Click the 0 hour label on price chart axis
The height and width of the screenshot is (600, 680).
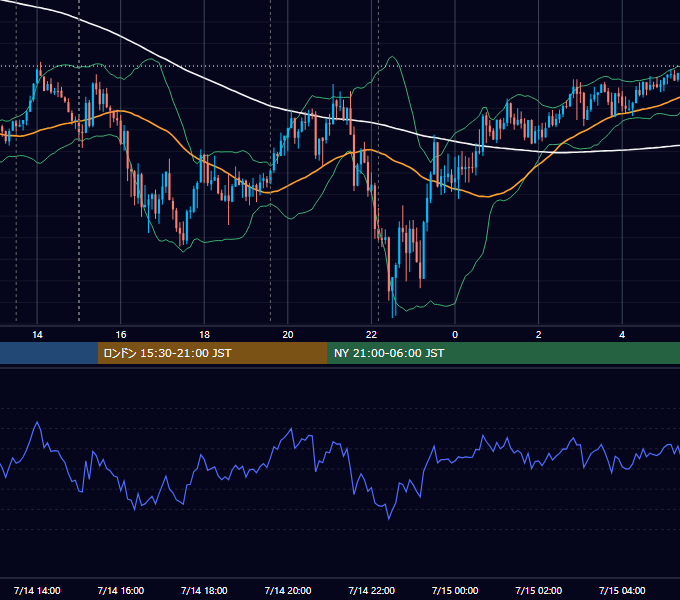click(455, 335)
